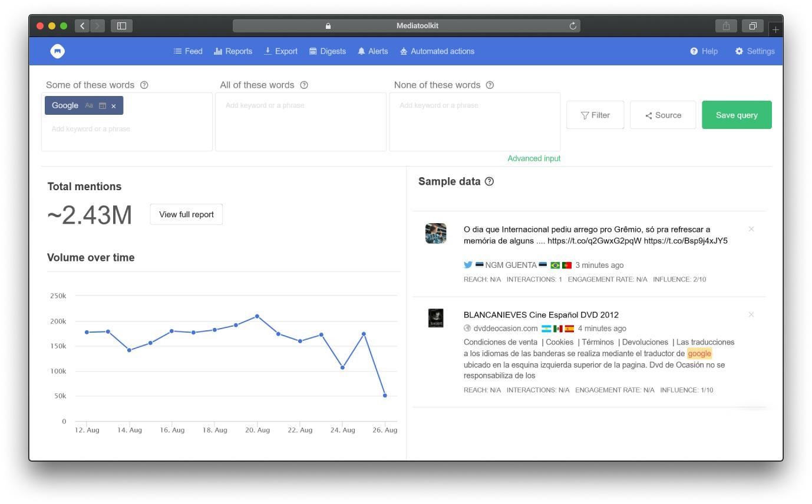Click help icon beside Some of these words
Image resolution: width=812 pixels, height=504 pixels.
tap(144, 85)
